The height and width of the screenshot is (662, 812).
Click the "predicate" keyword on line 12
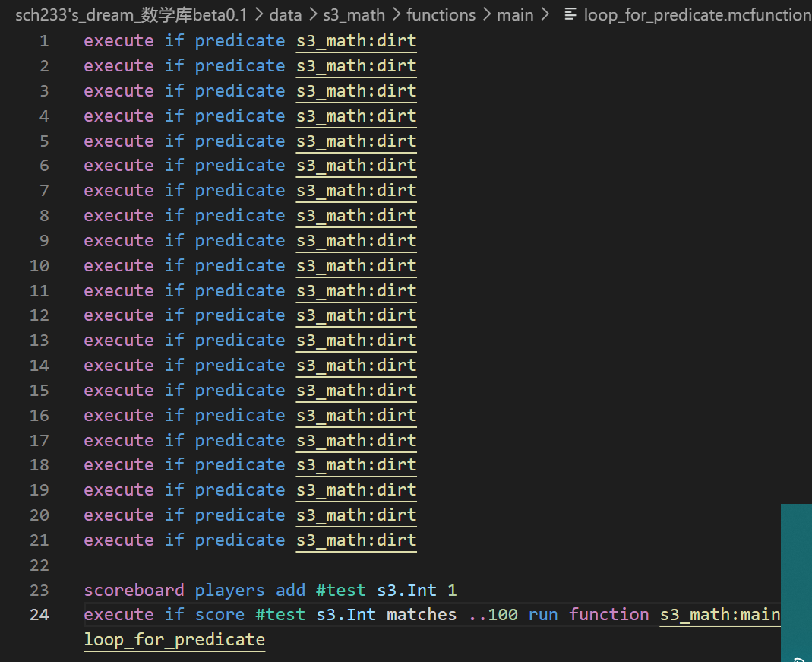coord(239,315)
